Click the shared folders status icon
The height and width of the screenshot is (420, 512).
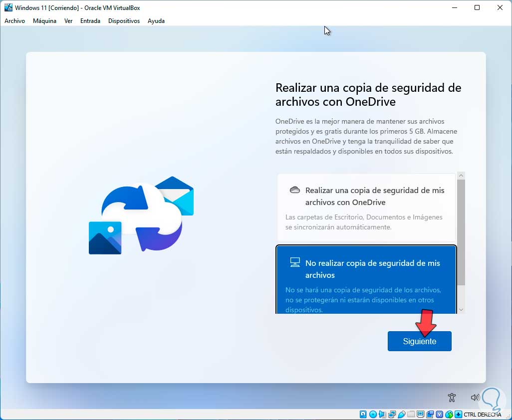(x=411, y=415)
